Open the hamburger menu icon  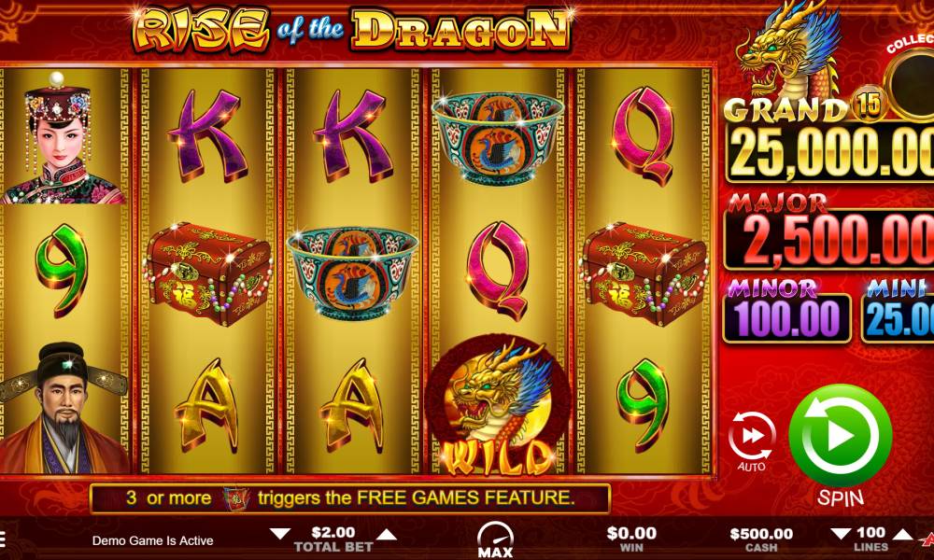click(2, 539)
